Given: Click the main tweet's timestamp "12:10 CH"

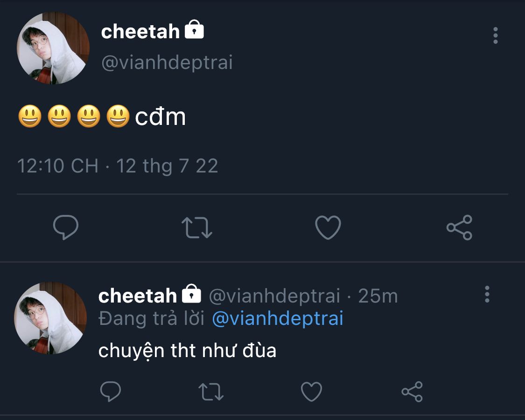Looking at the screenshot, I should click(x=57, y=166).
